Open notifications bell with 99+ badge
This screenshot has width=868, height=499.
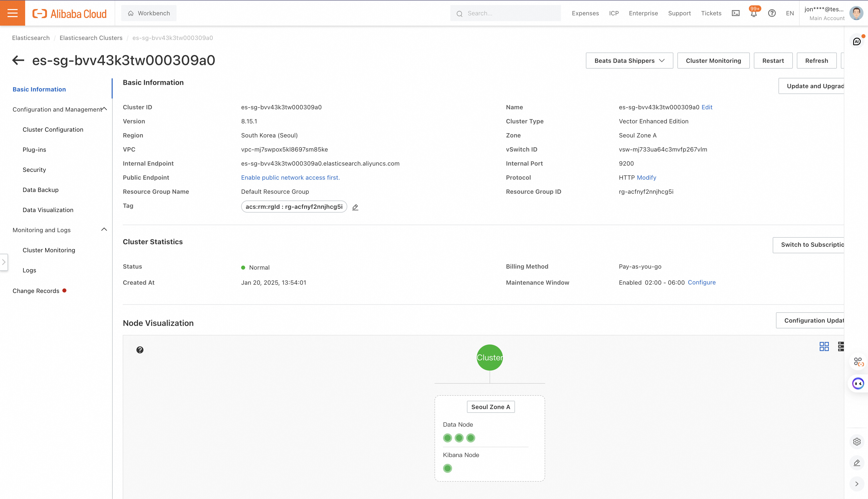(x=753, y=14)
